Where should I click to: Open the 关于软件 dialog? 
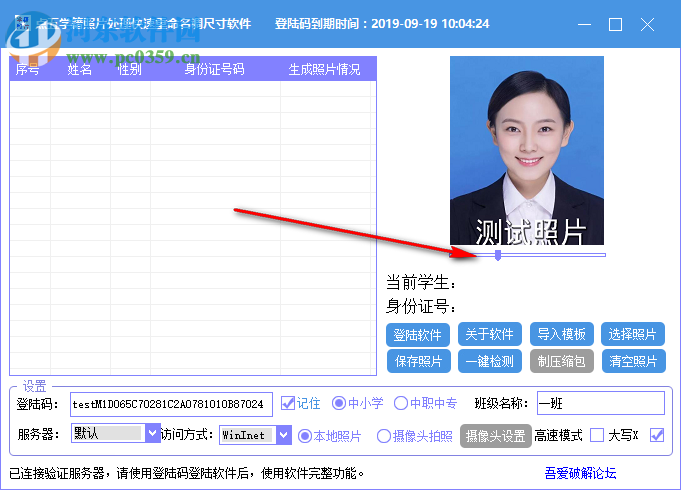[489, 334]
